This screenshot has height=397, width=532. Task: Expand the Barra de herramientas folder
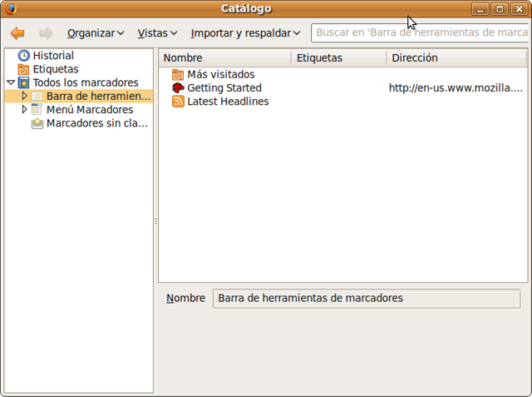pyautogui.click(x=24, y=97)
